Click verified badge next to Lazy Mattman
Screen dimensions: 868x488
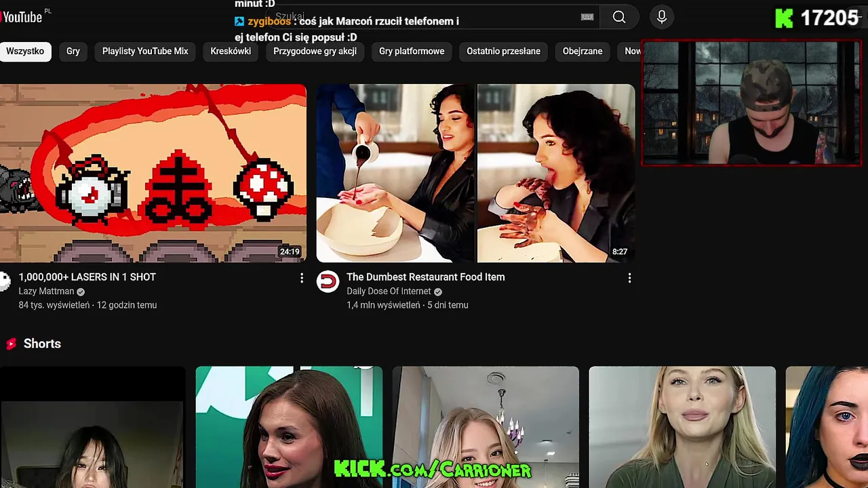[x=81, y=291]
